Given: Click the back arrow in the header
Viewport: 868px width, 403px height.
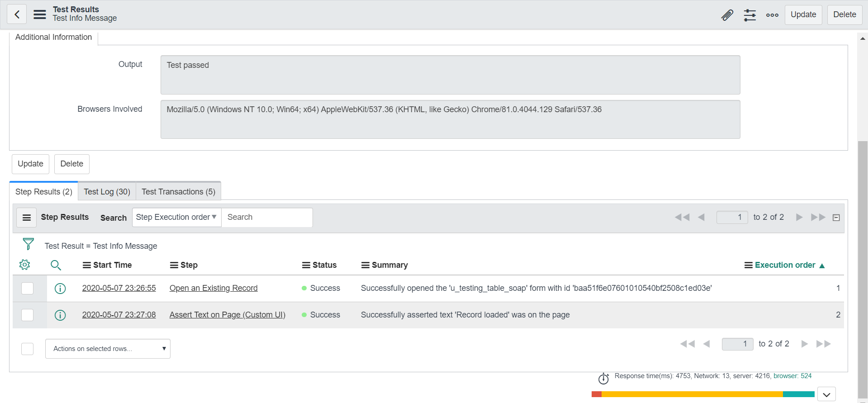Looking at the screenshot, I should [x=17, y=14].
